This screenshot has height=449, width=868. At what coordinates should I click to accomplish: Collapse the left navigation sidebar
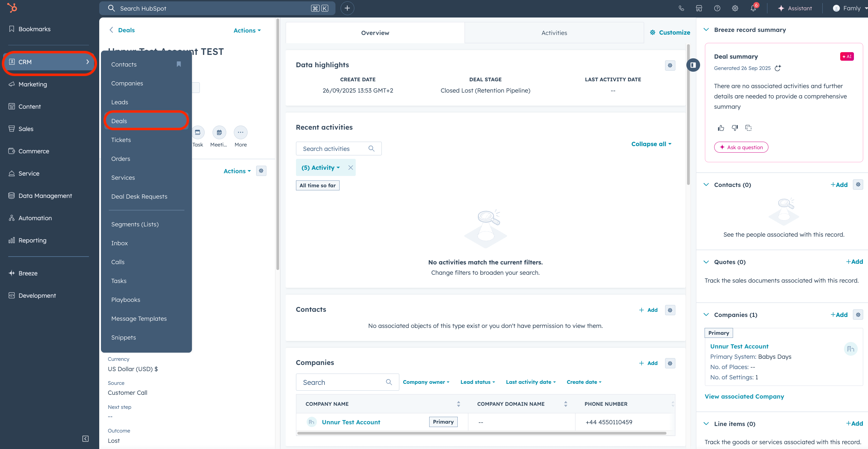coord(85,438)
